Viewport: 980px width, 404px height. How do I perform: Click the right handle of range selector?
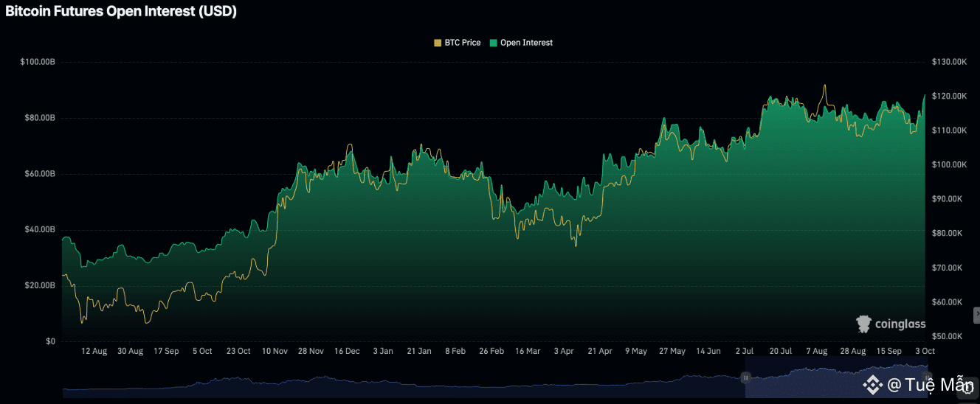click(x=928, y=377)
